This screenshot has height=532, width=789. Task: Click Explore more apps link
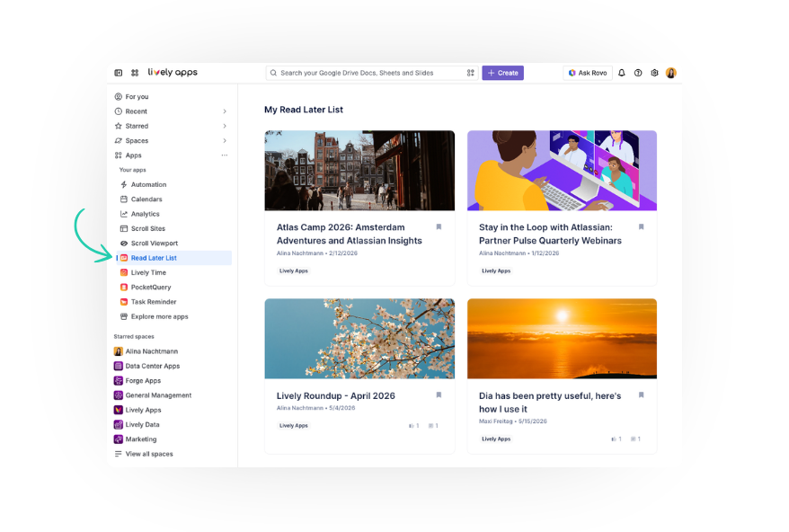click(160, 316)
